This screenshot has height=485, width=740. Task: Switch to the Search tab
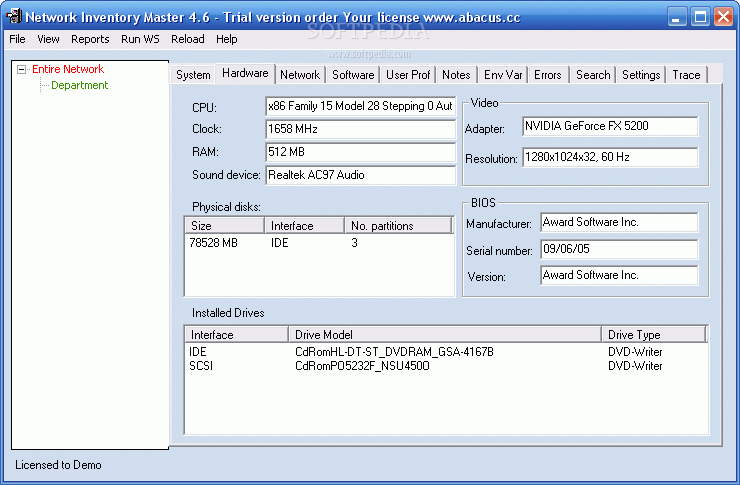(x=593, y=75)
